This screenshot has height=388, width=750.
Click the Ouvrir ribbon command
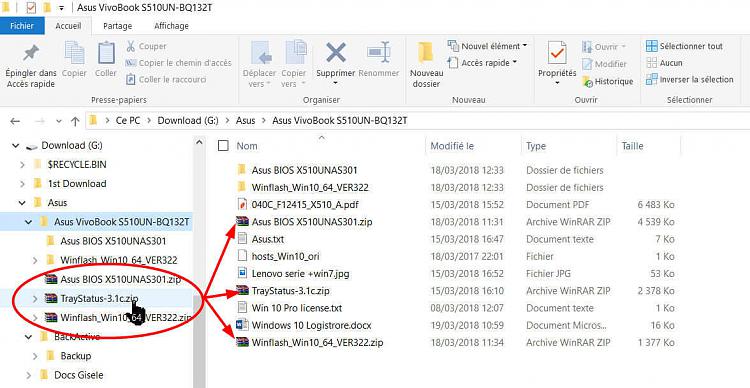pos(605,47)
